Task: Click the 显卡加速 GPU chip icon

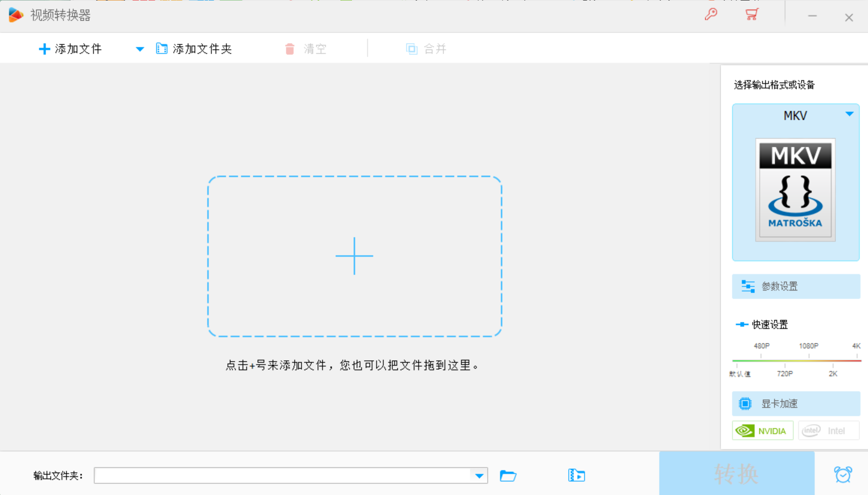Action: (x=746, y=403)
